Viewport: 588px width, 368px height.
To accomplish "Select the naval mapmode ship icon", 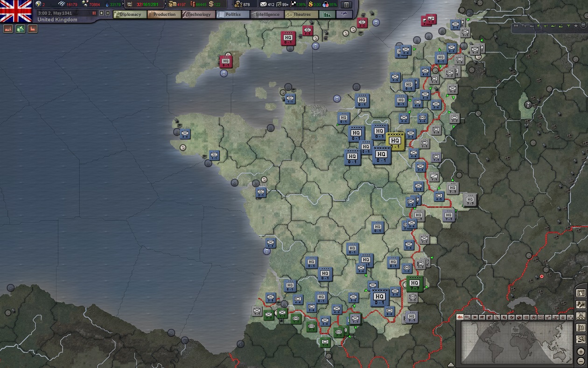I will click(x=555, y=318).
